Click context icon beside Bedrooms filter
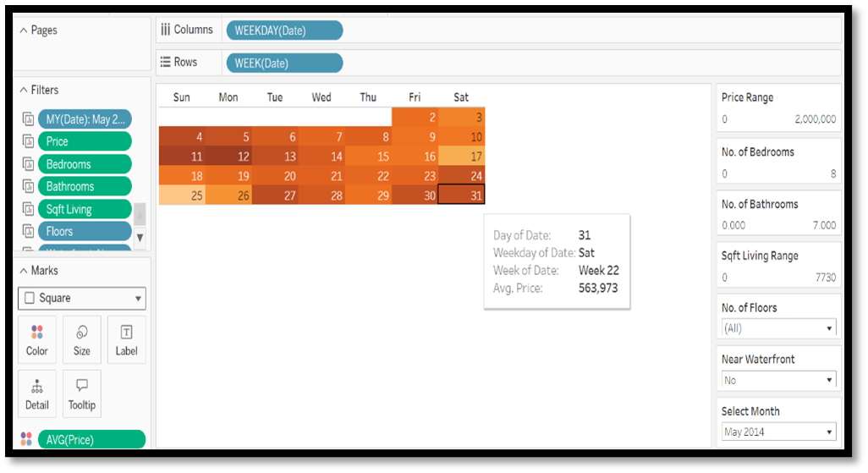The height and width of the screenshot is (473, 868). click(27, 164)
